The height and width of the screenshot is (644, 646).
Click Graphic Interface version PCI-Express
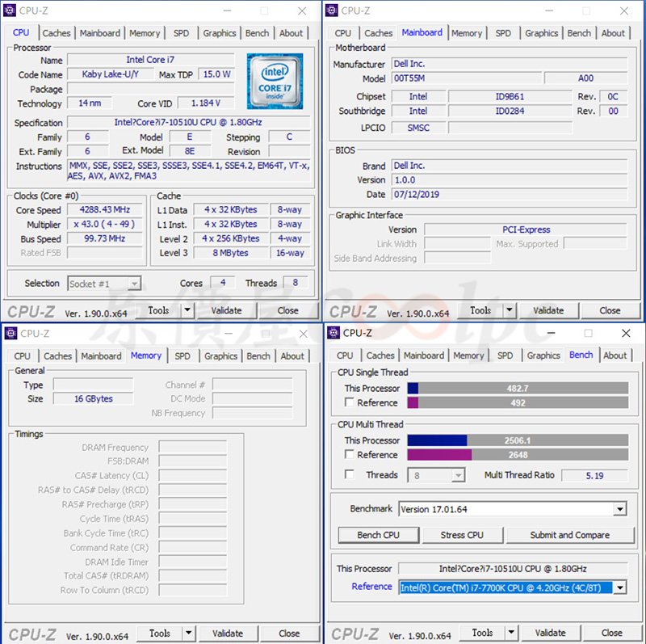coord(526,229)
